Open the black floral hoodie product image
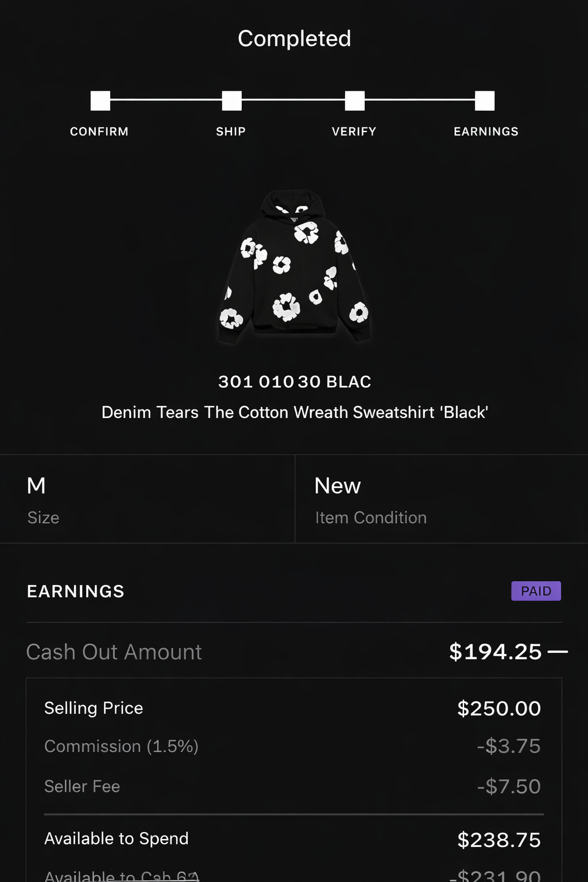The image size is (588, 882). coord(294,267)
